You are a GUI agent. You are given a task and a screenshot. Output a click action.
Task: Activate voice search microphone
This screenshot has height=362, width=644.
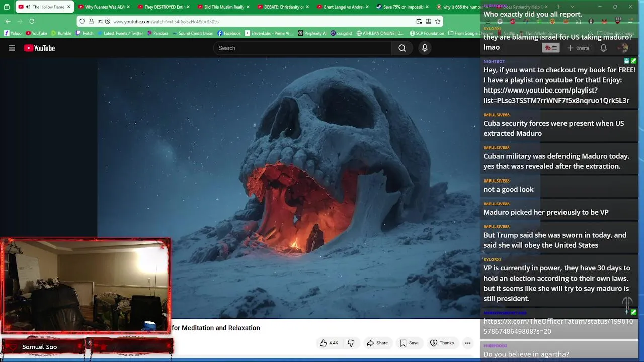point(425,48)
